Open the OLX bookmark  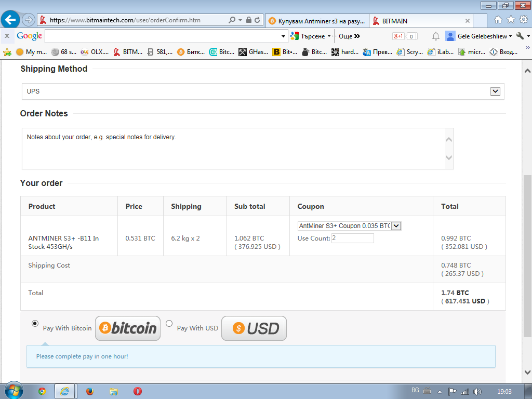[95, 52]
